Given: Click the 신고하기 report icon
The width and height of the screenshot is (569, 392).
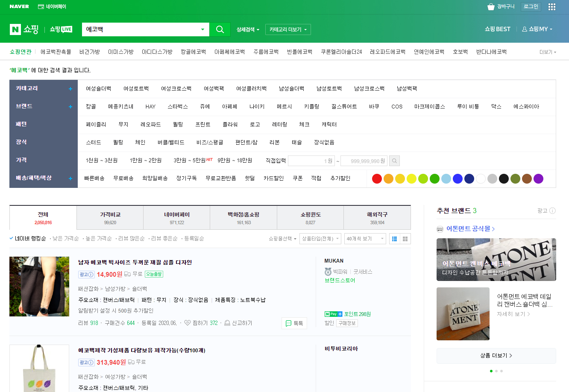Looking at the screenshot, I should [x=227, y=323].
